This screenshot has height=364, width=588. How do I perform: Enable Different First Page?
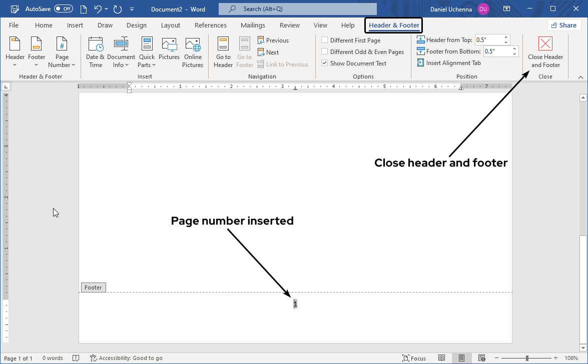[x=324, y=40]
